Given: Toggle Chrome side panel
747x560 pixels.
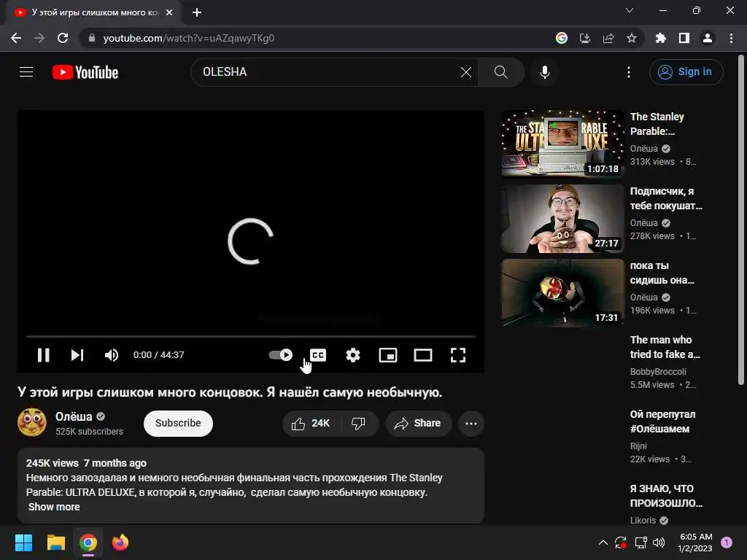Looking at the screenshot, I should pos(684,38).
